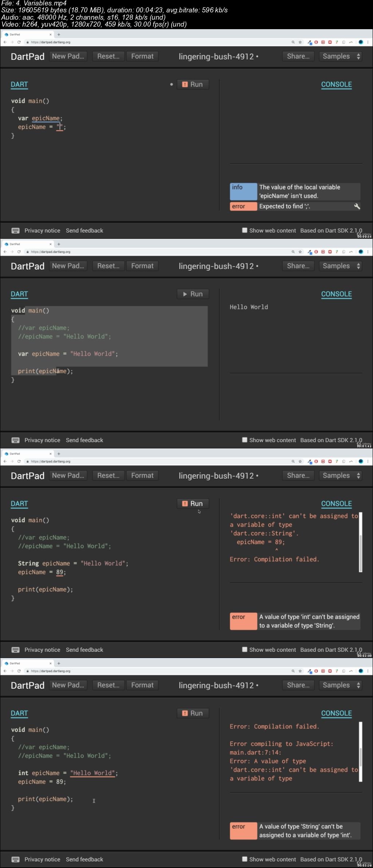Close the DartPad browser tab in the 00:00:54 frame
Viewport: 373px width, 868px height.
pyautogui.click(x=51, y=35)
